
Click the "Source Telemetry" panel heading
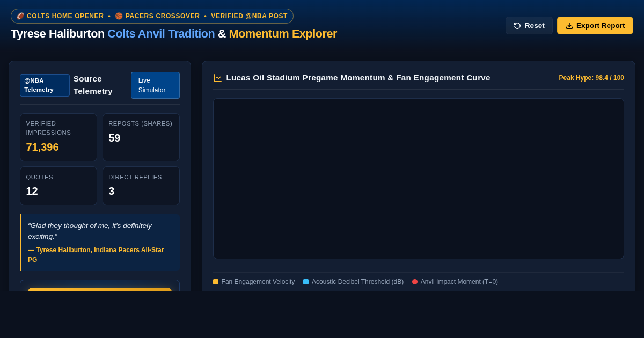(93, 85)
